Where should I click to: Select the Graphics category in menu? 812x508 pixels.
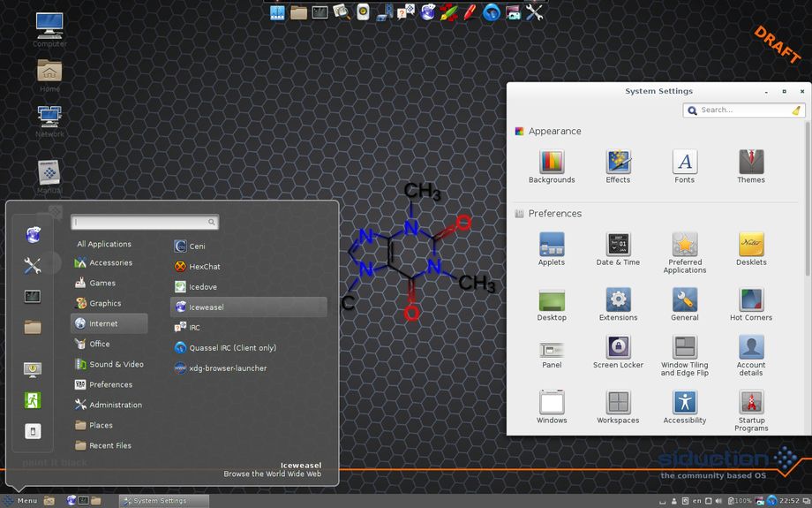point(105,303)
